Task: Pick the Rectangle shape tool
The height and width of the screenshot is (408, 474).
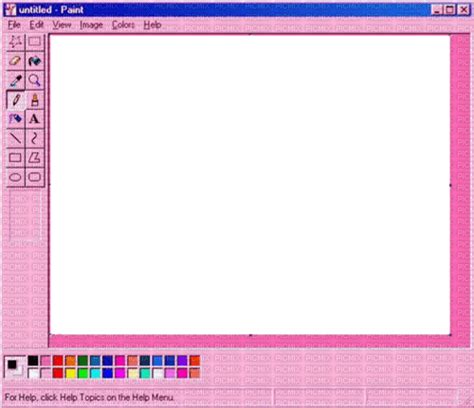Action: 15,158
